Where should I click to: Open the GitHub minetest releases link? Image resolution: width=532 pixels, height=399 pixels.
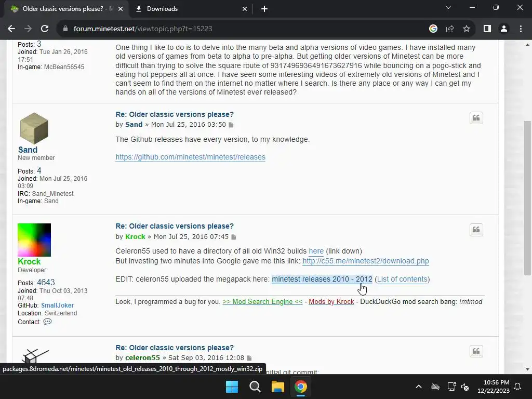(190, 157)
